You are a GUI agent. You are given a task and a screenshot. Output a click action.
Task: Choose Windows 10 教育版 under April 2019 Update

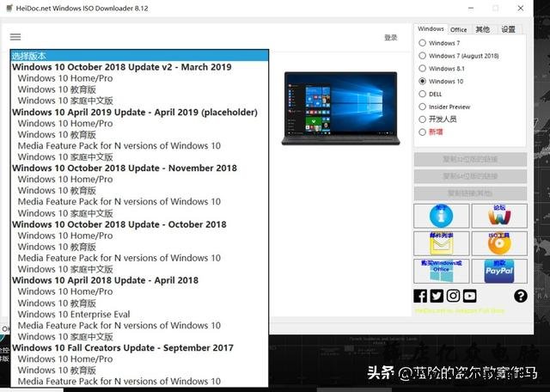pos(139,135)
